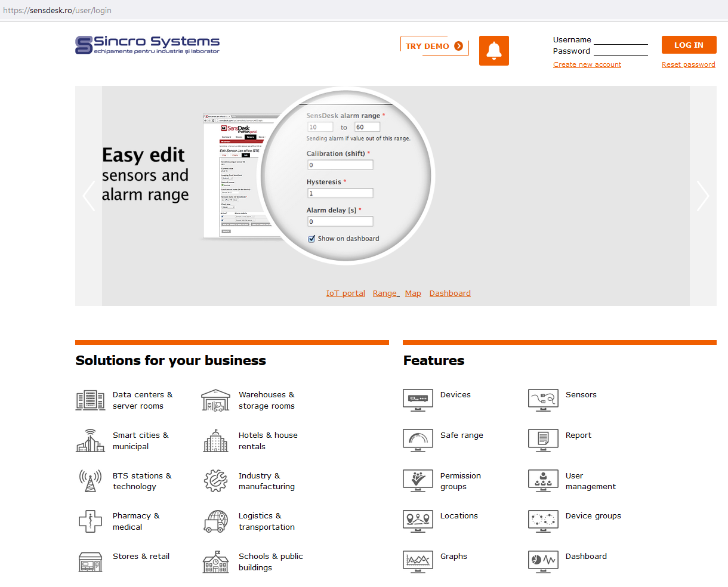728x587 pixels.
Task: Switch carousel to Map slide
Action: point(413,293)
